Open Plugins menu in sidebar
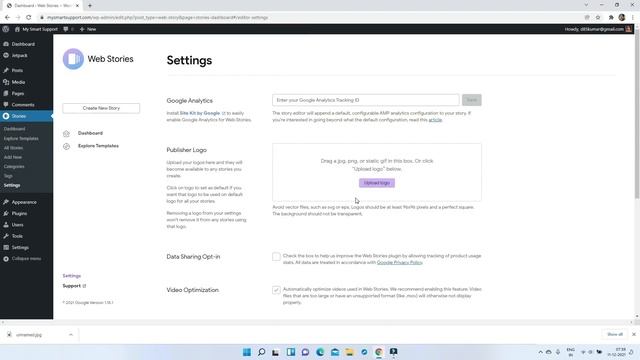Viewport: 640px width, 360px height. [19, 213]
